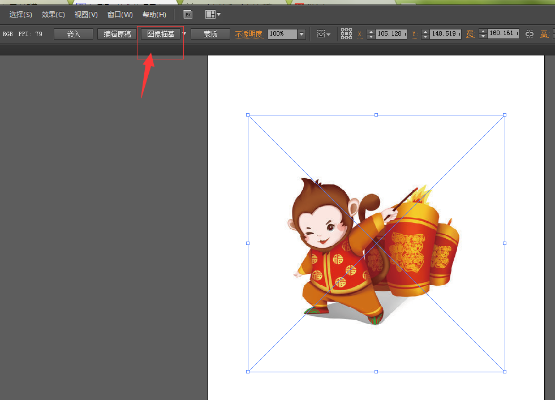This screenshot has height=400, width=555.
Task: Decrease the width with the down stepper arrow
Action: click(483, 36)
